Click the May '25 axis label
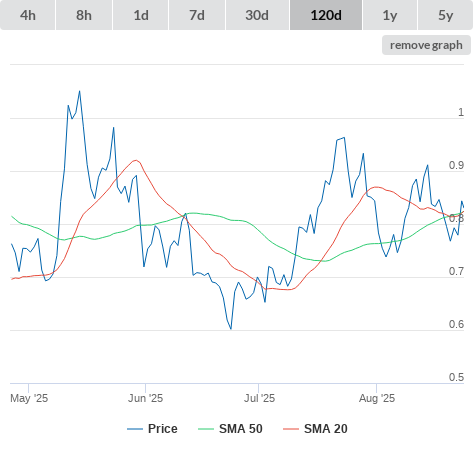The width and height of the screenshot is (474, 455). coord(29,398)
